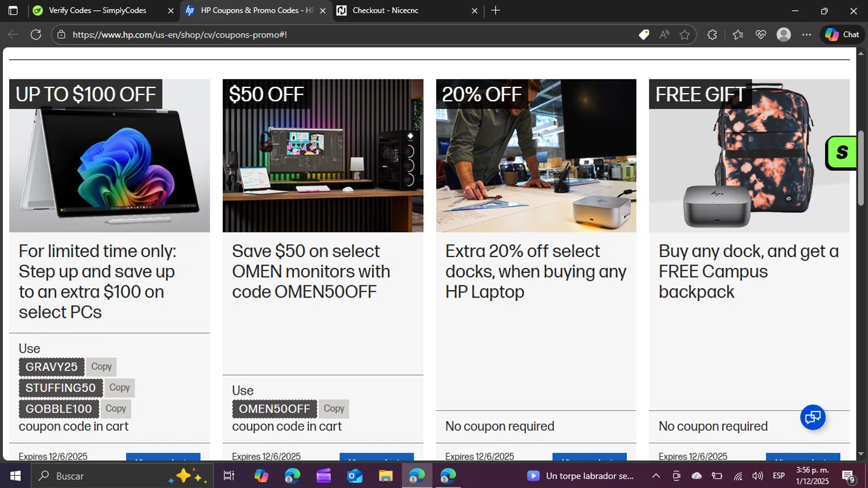
Task: Click the Buscar taskbar search box
Action: (x=122, y=476)
